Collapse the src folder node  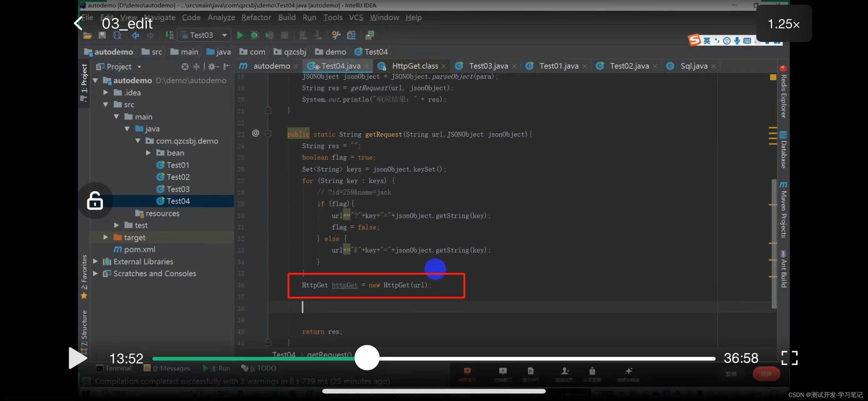coord(105,105)
